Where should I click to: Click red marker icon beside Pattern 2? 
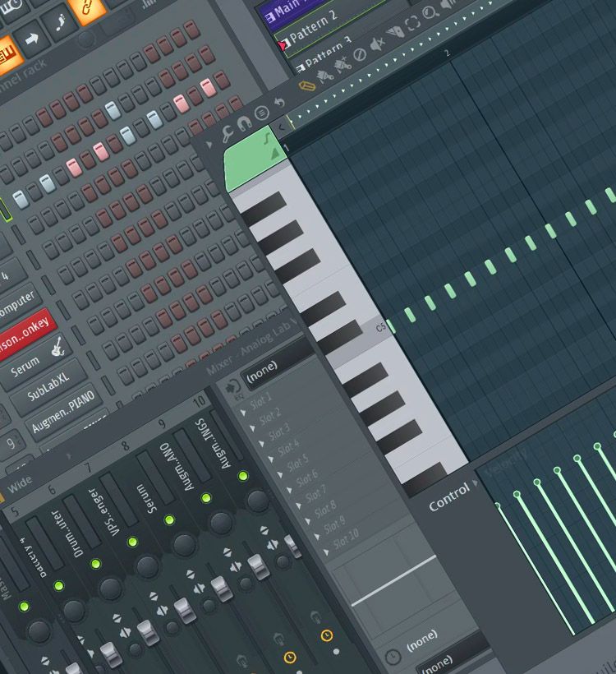click(x=283, y=44)
